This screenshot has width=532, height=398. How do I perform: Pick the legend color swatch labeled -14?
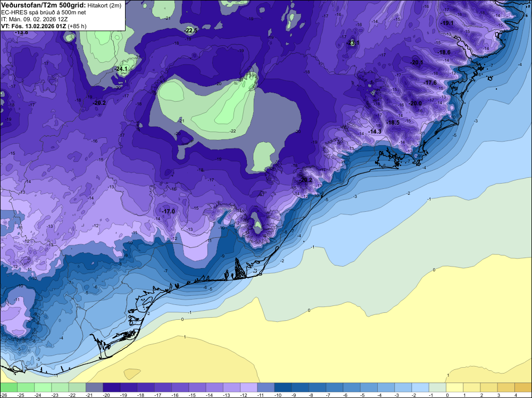click(214, 387)
